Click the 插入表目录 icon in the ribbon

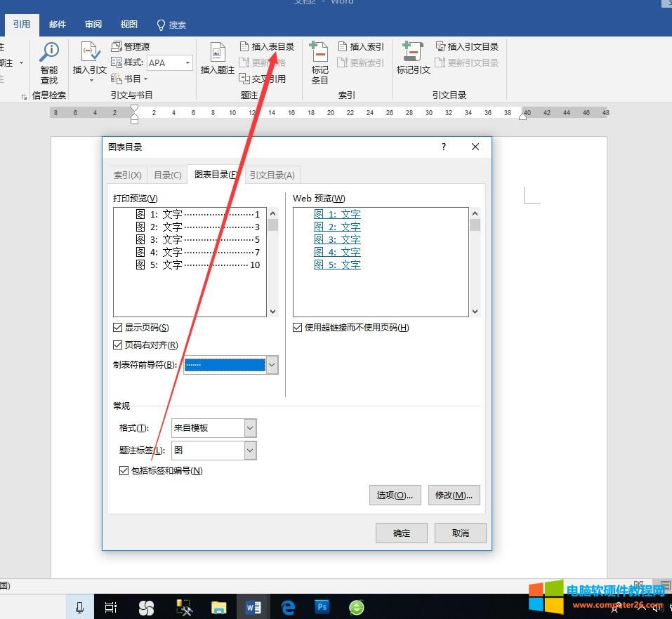(x=268, y=46)
